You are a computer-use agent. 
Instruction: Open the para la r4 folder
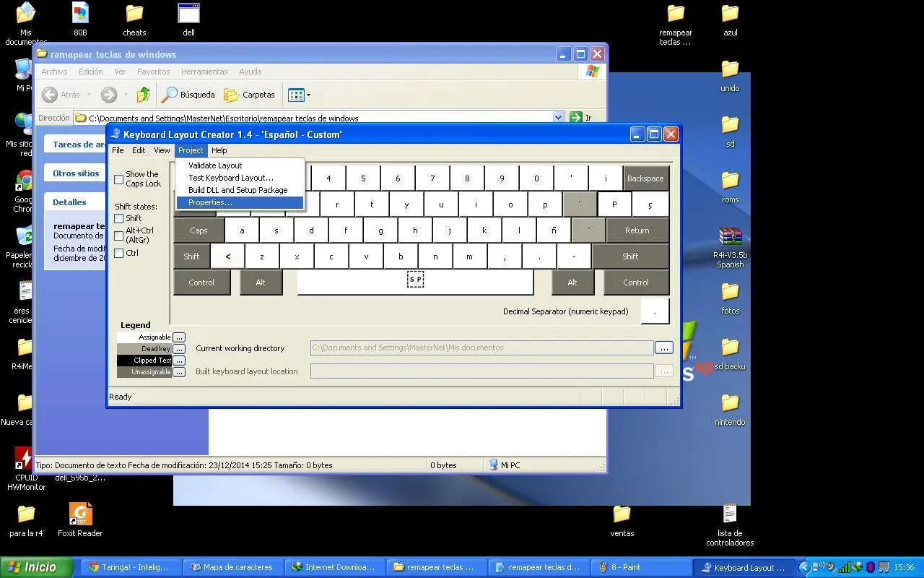click(x=26, y=521)
